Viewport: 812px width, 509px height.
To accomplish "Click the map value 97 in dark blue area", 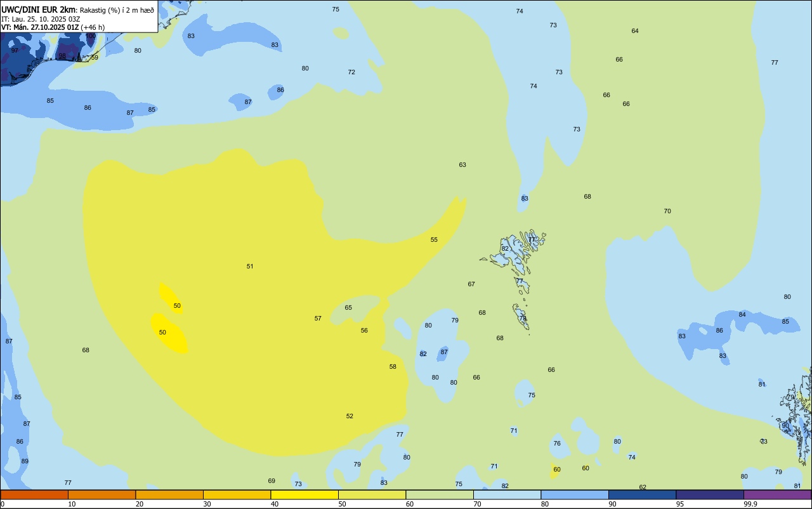I will click(15, 51).
